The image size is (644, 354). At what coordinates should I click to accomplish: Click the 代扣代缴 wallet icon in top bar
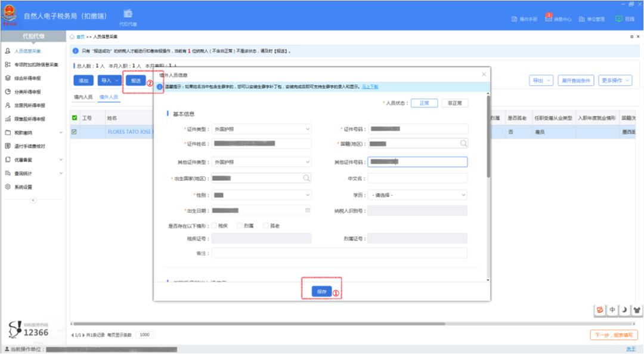(128, 14)
